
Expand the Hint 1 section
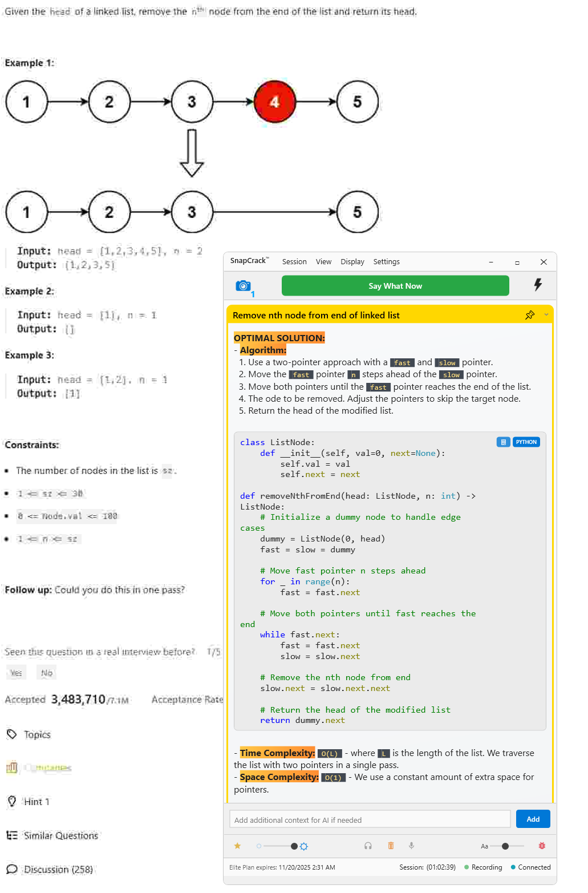pyautogui.click(x=36, y=802)
